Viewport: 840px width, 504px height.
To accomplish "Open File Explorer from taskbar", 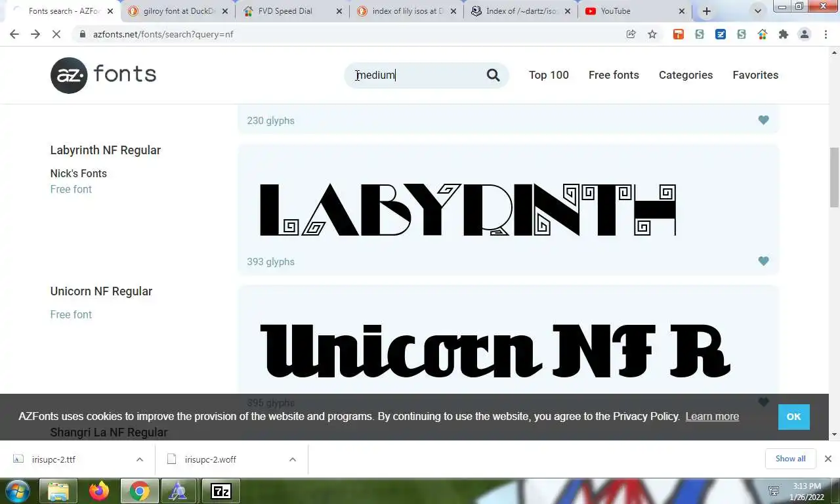I will [58, 491].
